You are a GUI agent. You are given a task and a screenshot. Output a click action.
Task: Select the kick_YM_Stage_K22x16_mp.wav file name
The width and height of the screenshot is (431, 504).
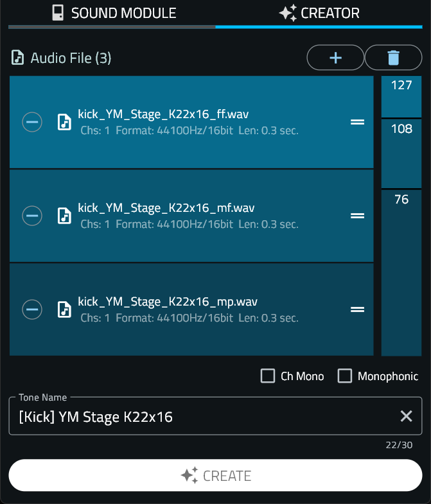coord(166,302)
